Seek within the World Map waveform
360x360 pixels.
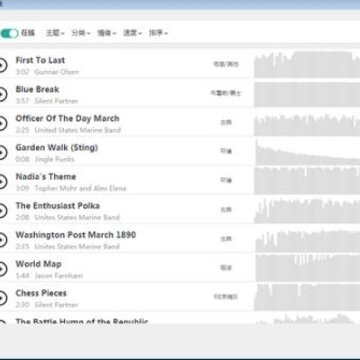307,268
